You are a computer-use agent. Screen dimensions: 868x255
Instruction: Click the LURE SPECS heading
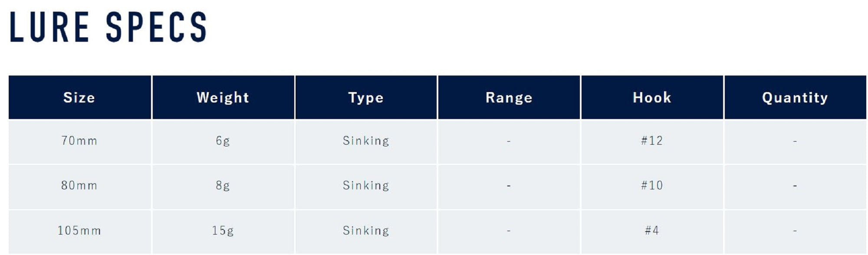click(x=108, y=27)
